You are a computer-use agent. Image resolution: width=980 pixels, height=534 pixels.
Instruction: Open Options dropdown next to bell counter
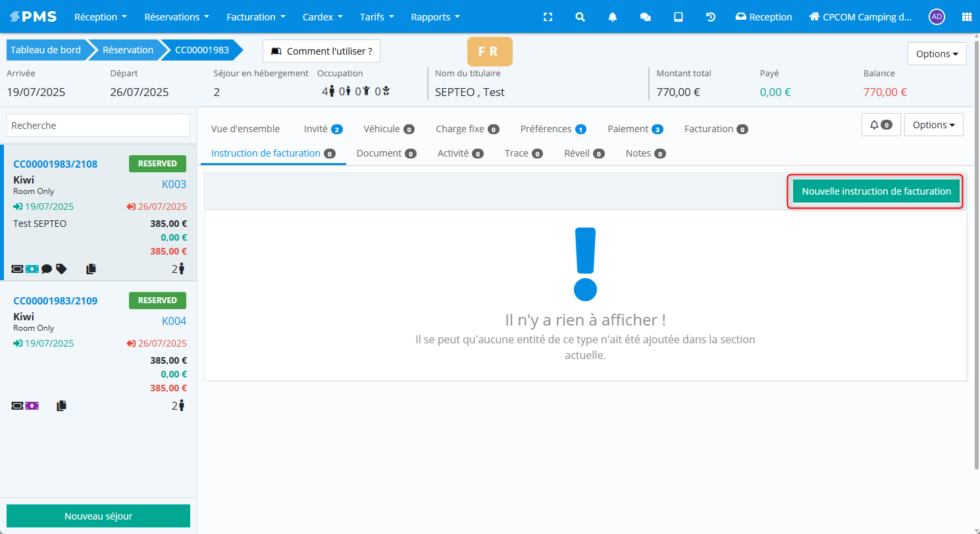933,124
